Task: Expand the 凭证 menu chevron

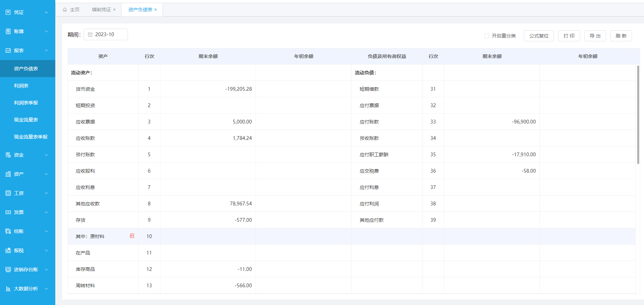Action: point(46,12)
